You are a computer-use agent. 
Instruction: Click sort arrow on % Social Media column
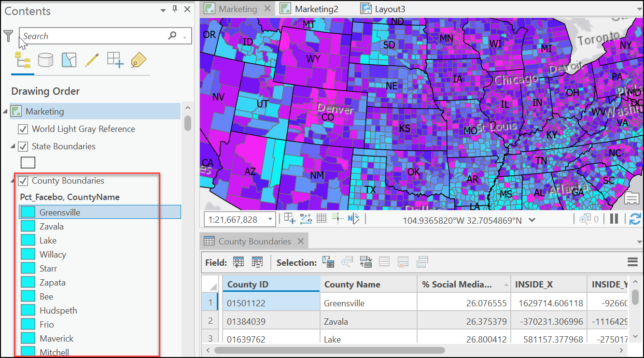point(506,285)
